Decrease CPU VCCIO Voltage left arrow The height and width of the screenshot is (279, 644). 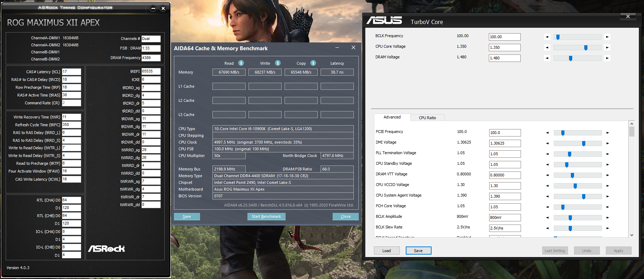point(548,186)
